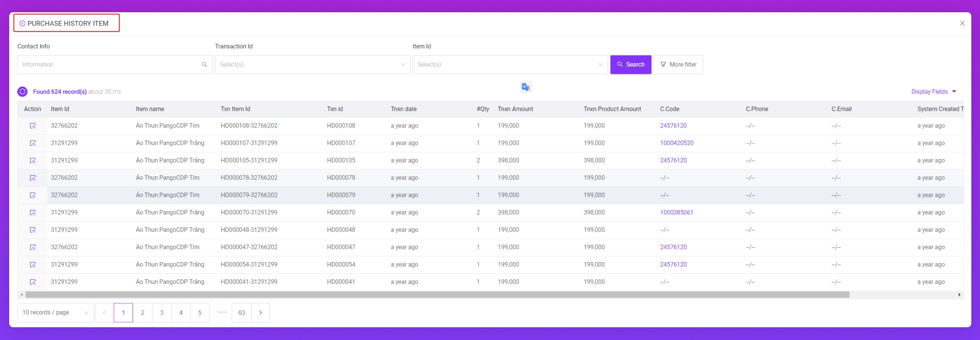This screenshot has height=340, width=980.
Task: Open action icon for transaction HD000105
Action: point(33,161)
